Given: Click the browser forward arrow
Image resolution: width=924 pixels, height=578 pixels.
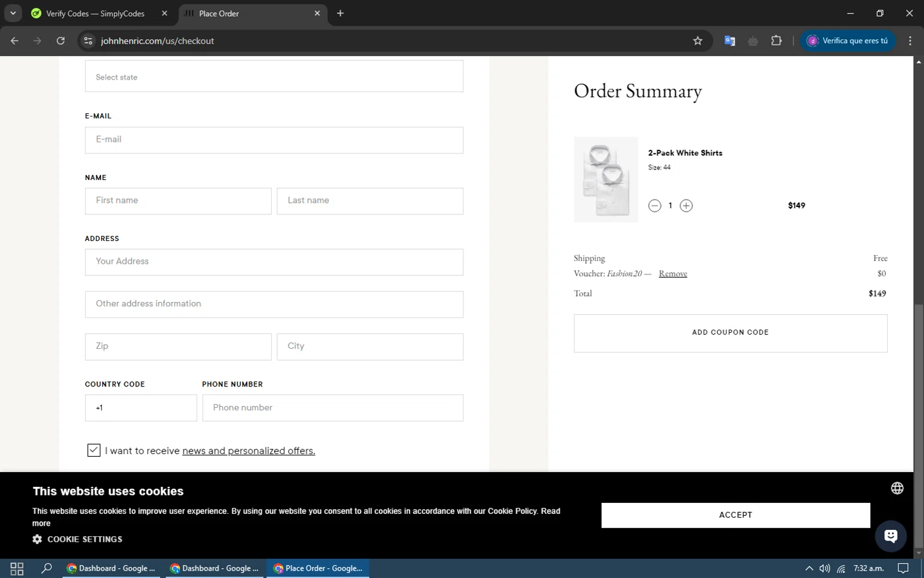Looking at the screenshot, I should [x=38, y=41].
